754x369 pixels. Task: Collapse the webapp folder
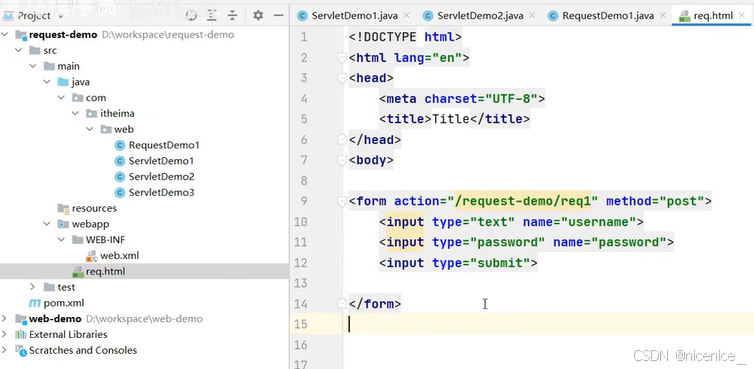(x=47, y=224)
